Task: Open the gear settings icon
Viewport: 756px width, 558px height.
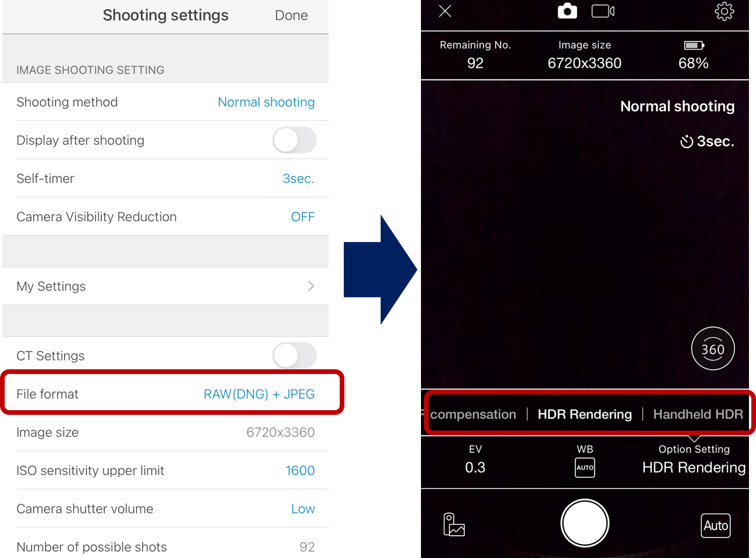Action: pyautogui.click(x=724, y=11)
